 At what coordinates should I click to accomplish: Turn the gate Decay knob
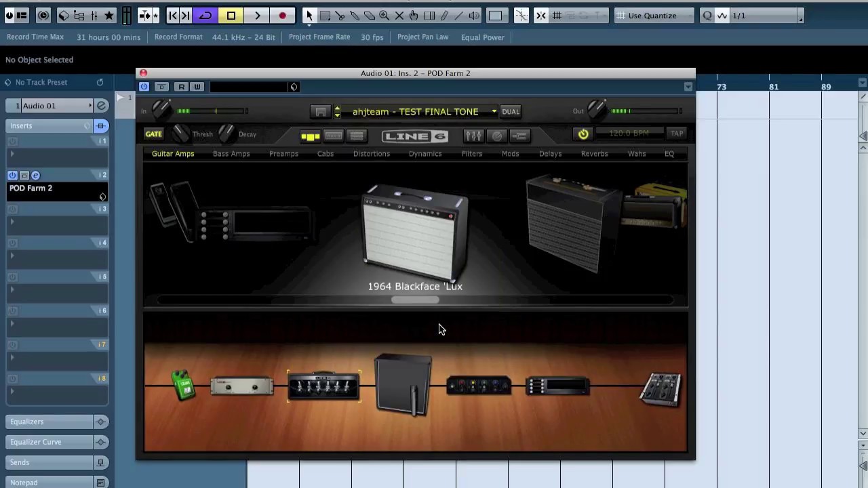click(x=226, y=133)
